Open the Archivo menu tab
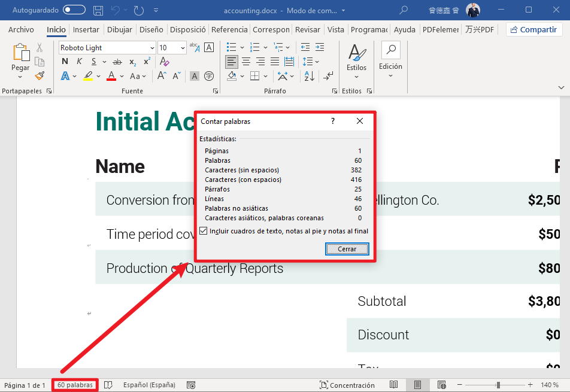This screenshot has height=392, width=570. pyautogui.click(x=21, y=30)
